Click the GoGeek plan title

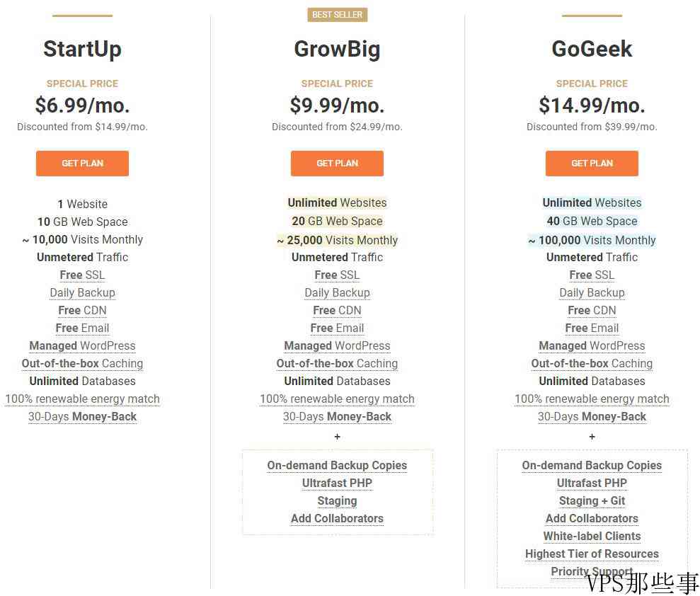[x=592, y=49]
